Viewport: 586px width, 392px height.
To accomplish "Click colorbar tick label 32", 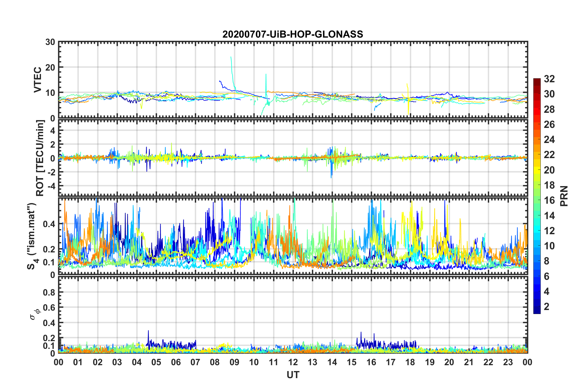I will (549, 79).
